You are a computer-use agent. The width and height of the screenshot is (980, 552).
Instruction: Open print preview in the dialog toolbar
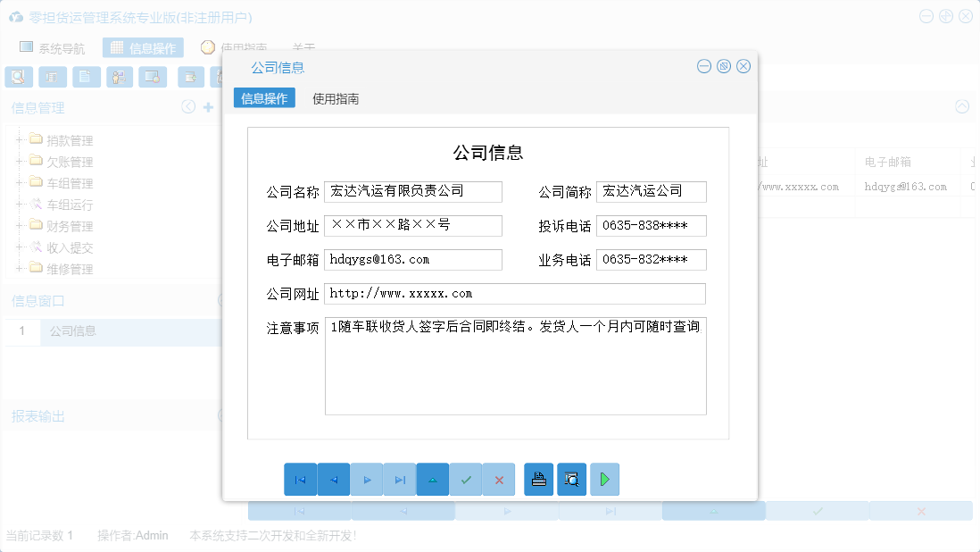[571, 480]
